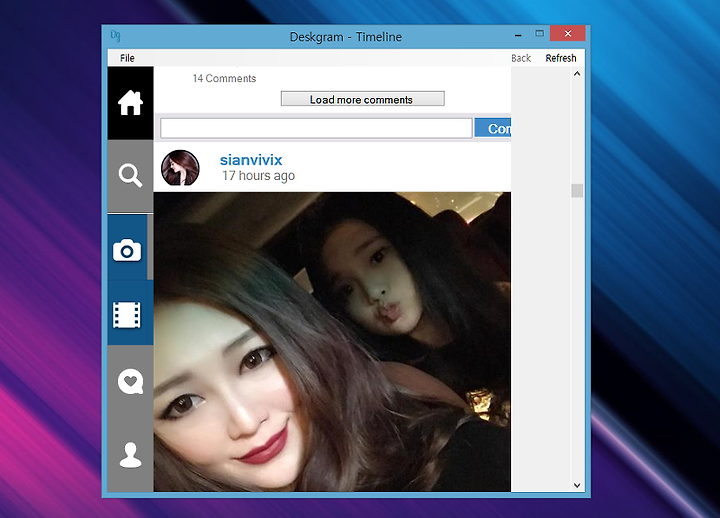Click the scrollbar up arrow

pyautogui.click(x=577, y=73)
